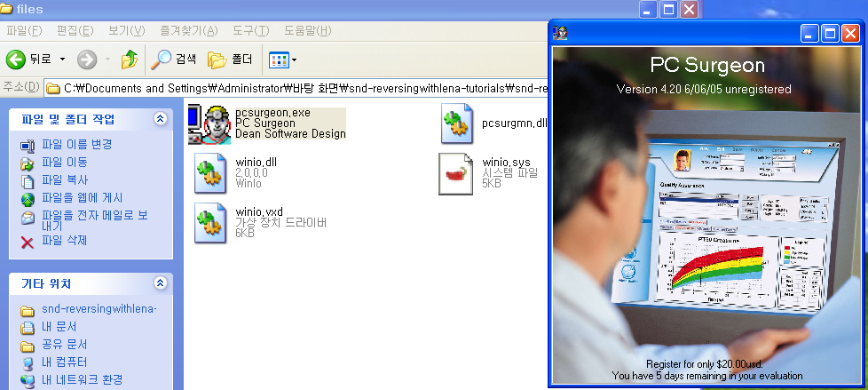Click the 공유 문서 folder icon

coord(28,346)
